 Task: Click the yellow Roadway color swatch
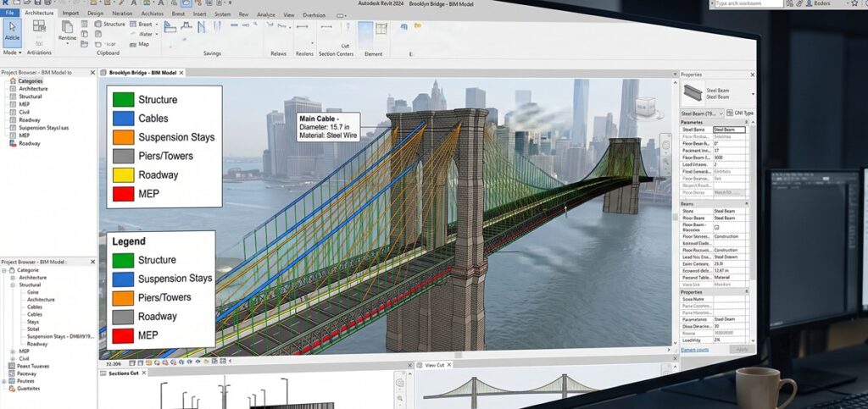tap(124, 175)
